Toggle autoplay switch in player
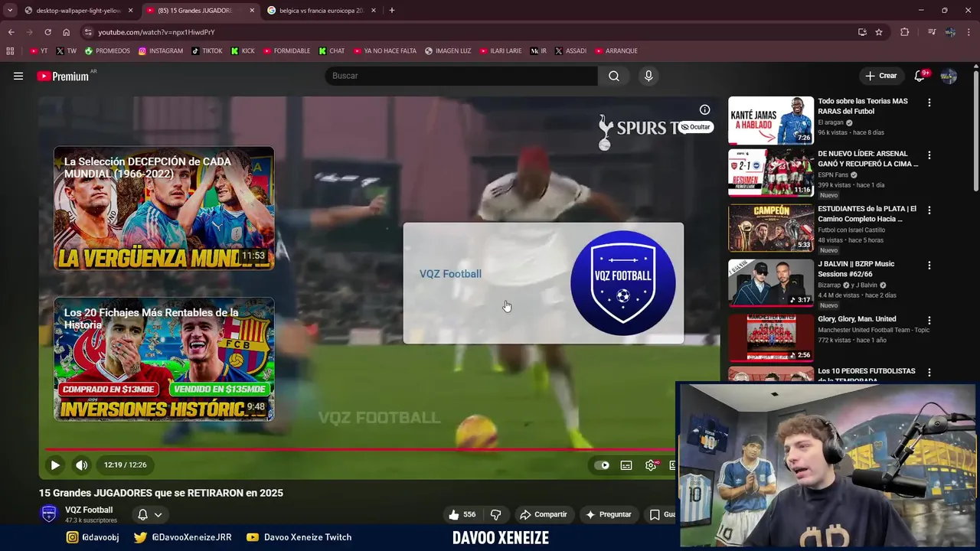 coord(603,465)
